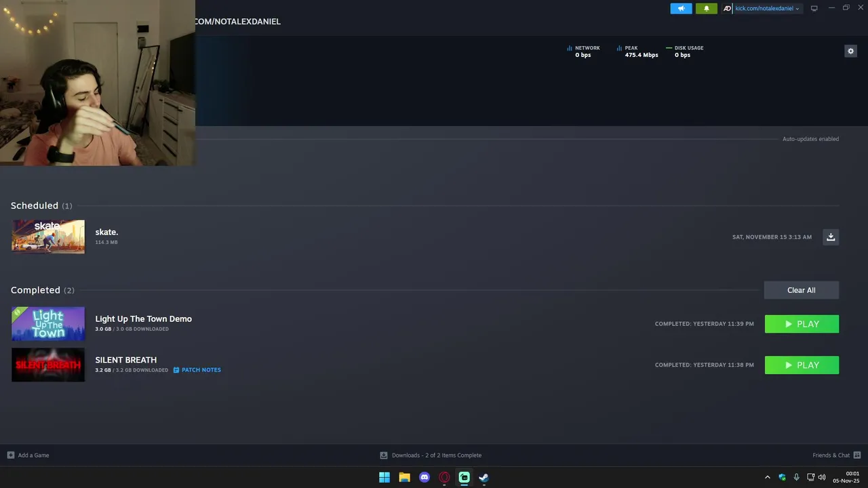
Task: Click the AD profile avatar
Action: [727, 8]
